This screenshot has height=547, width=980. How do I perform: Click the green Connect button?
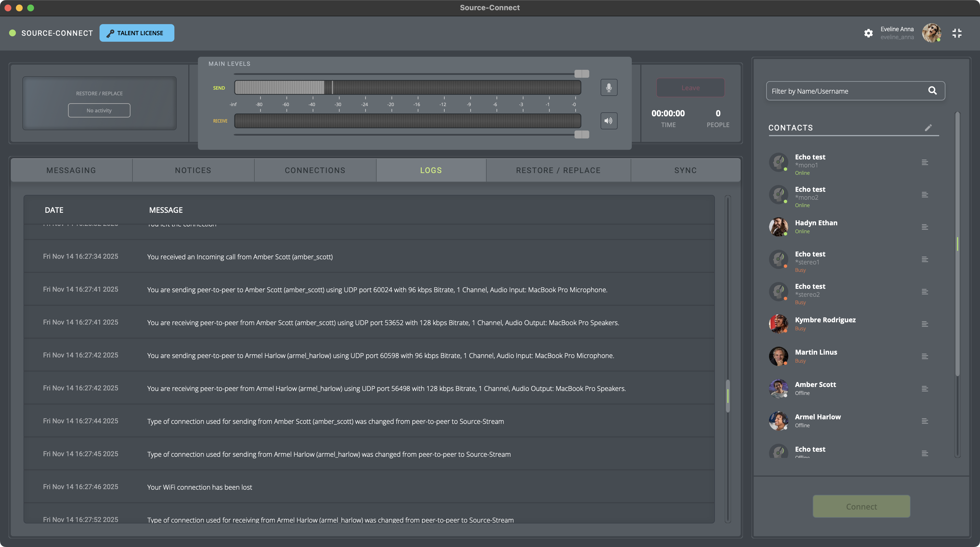coord(861,506)
